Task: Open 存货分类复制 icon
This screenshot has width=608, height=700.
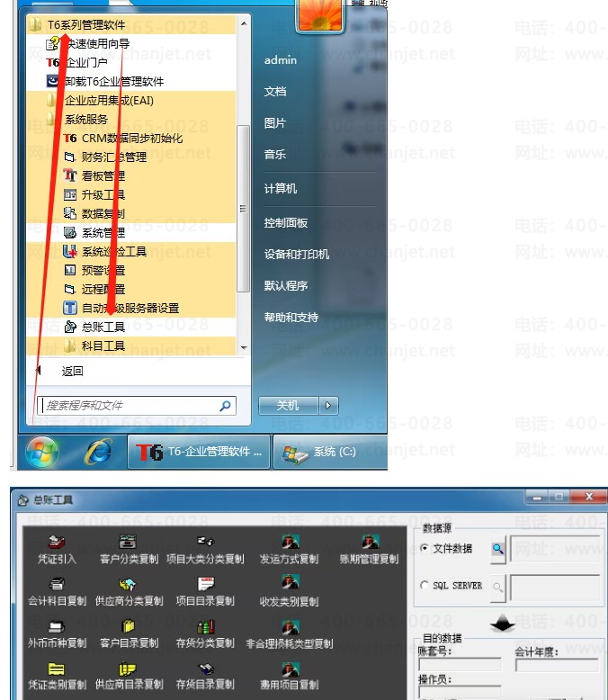Action: click(x=205, y=634)
